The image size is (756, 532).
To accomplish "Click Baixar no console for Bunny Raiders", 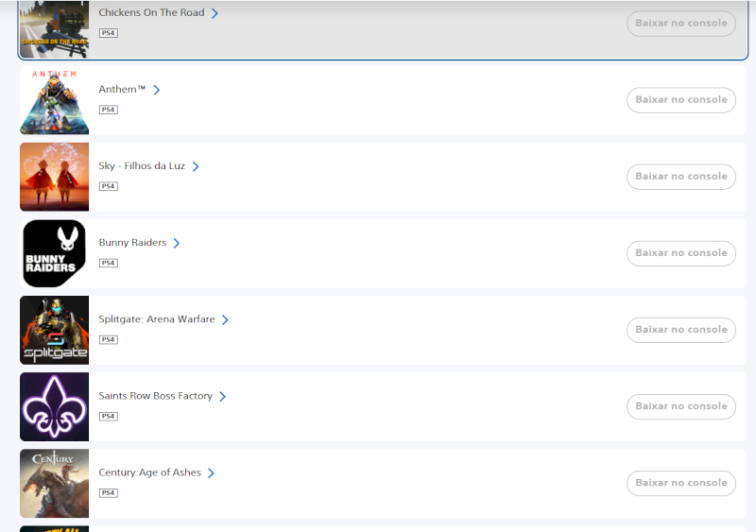I will tap(681, 253).
